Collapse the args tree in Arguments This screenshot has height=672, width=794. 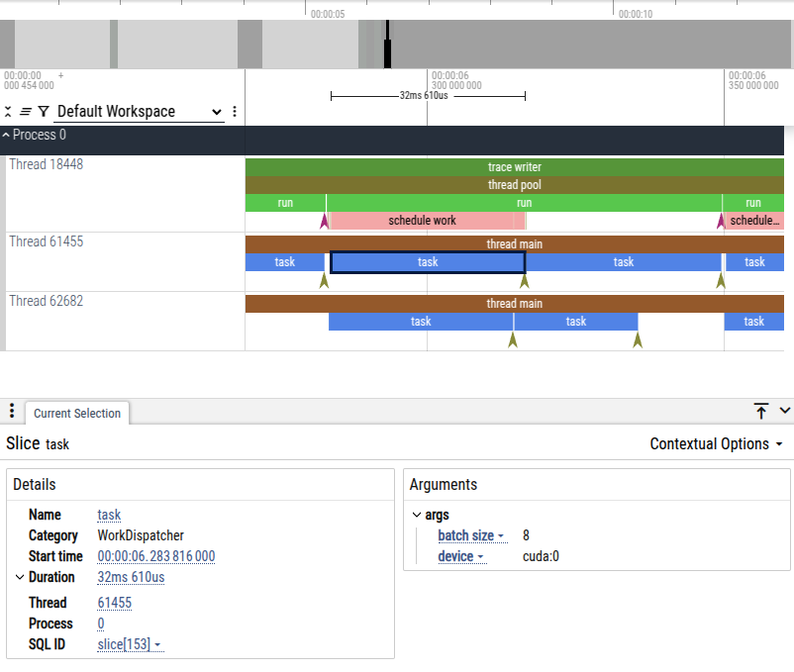click(x=416, y=515)
